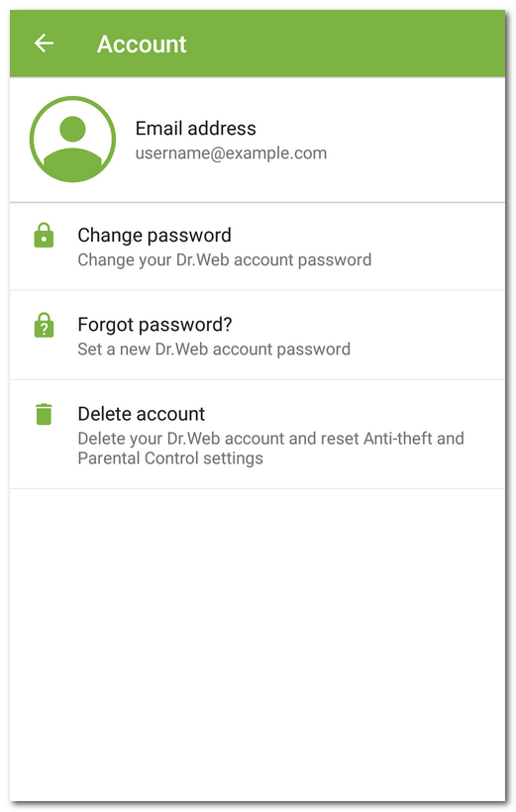Click 'Parental Control settings' text line
The image size is (516, 812).
coord(170,458)
